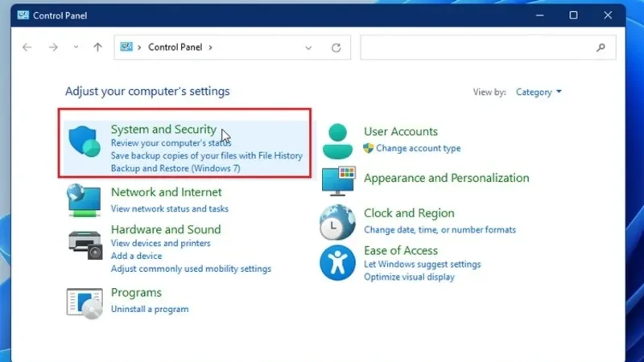This screenshot has height=362, width=644.
Task: Open the Clock and Region globe icon
Action: point(337,223)
